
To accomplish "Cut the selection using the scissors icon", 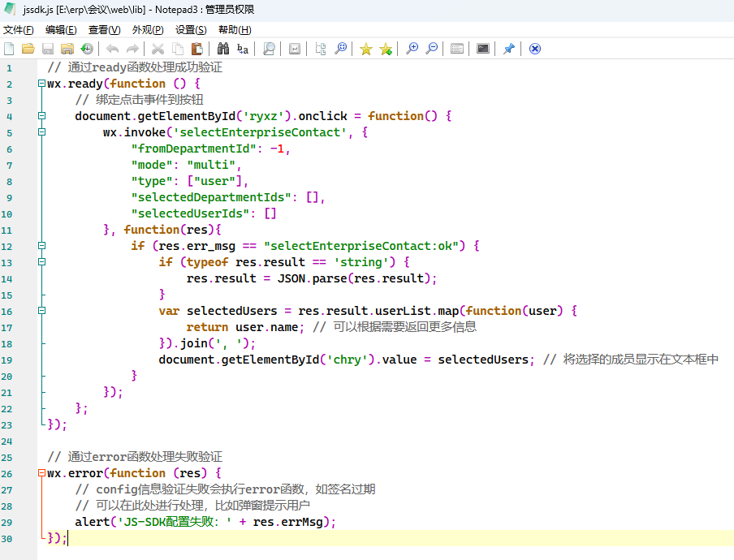I will point(158,49).
